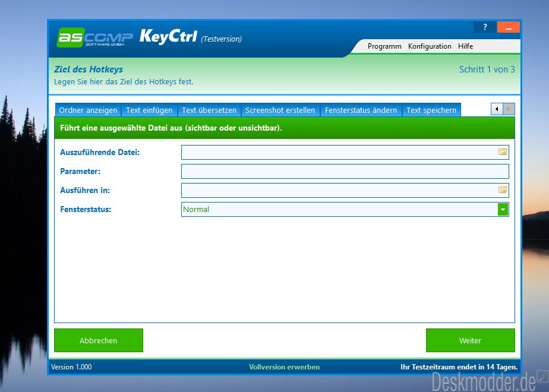Click the ASCOMP Software logo
This screenshot has width=549, height=392.
95,37
